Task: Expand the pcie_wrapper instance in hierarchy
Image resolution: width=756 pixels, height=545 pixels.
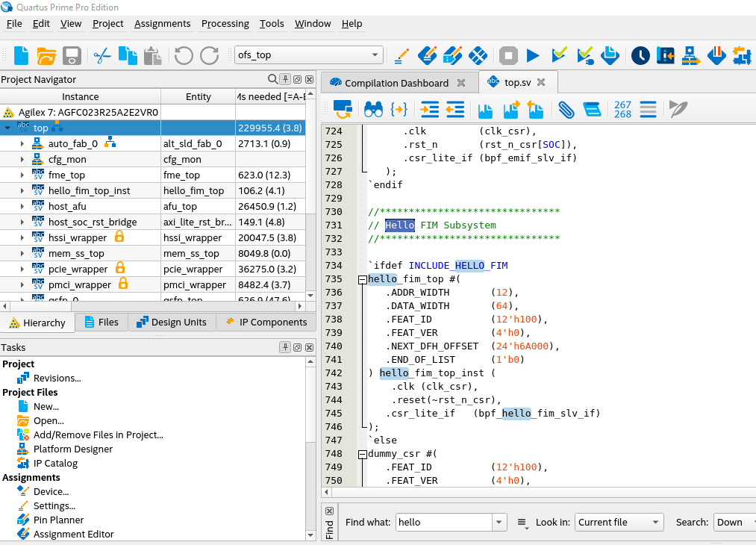Action: point(23,269)
